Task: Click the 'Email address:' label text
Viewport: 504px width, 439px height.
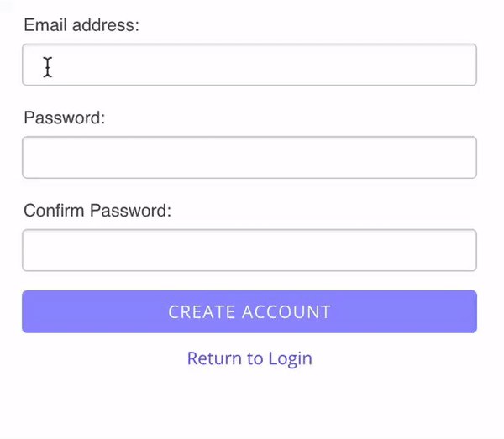Action: click(x=81, y=25)
